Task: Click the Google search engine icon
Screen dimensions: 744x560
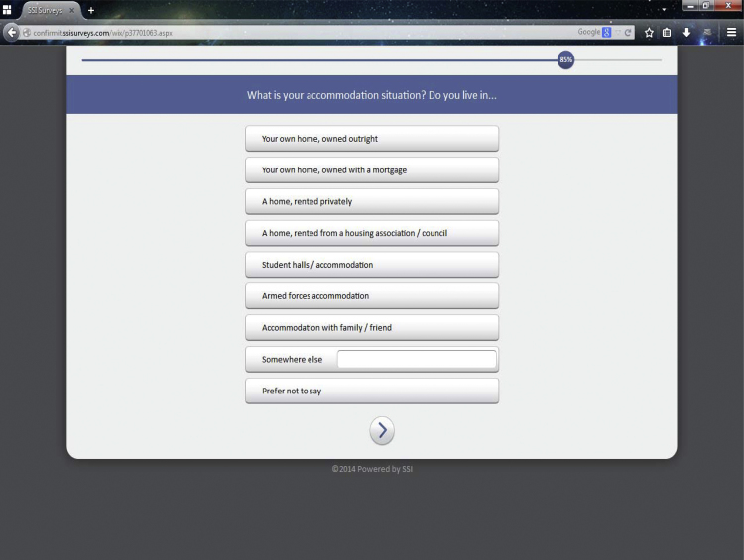Action: click(x=606, y=32)
